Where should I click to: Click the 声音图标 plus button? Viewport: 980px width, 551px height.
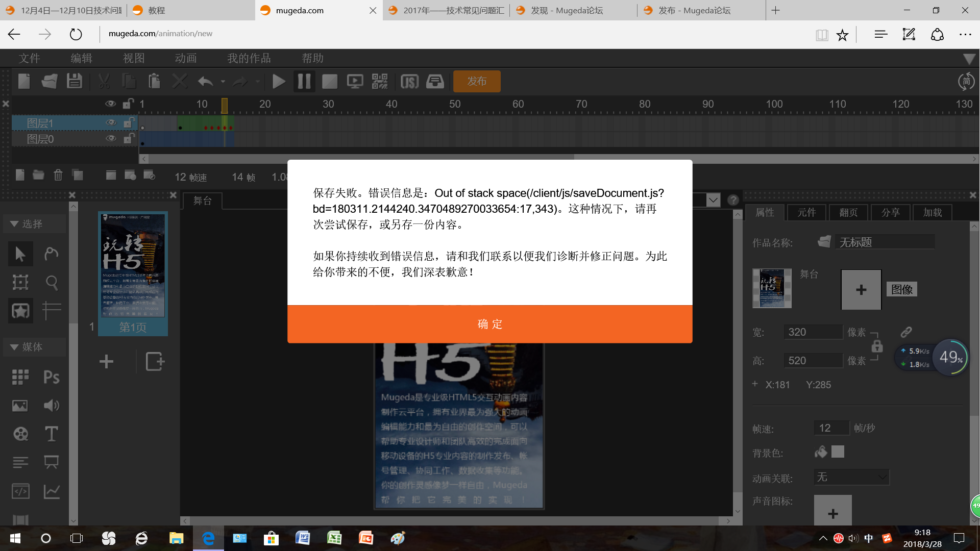[832, 512]
